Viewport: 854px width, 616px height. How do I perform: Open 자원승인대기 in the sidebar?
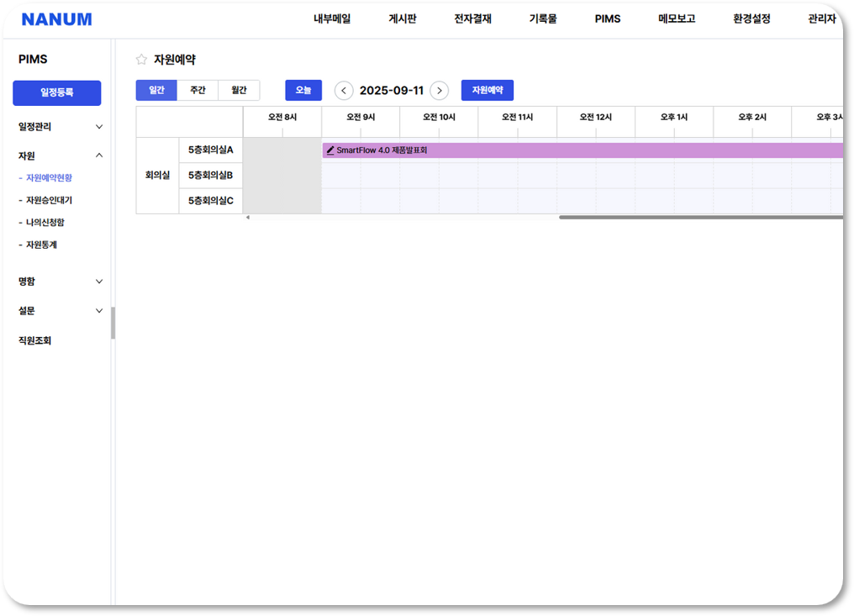click(x=49, y=200)
